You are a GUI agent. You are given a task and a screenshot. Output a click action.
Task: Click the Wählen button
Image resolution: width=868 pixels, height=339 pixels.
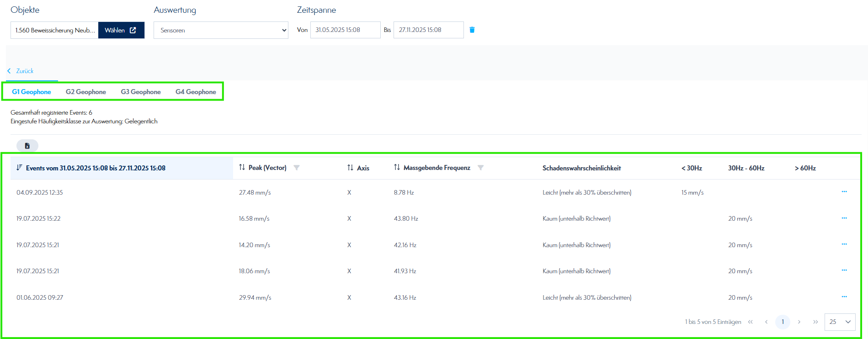coord(121,30)
